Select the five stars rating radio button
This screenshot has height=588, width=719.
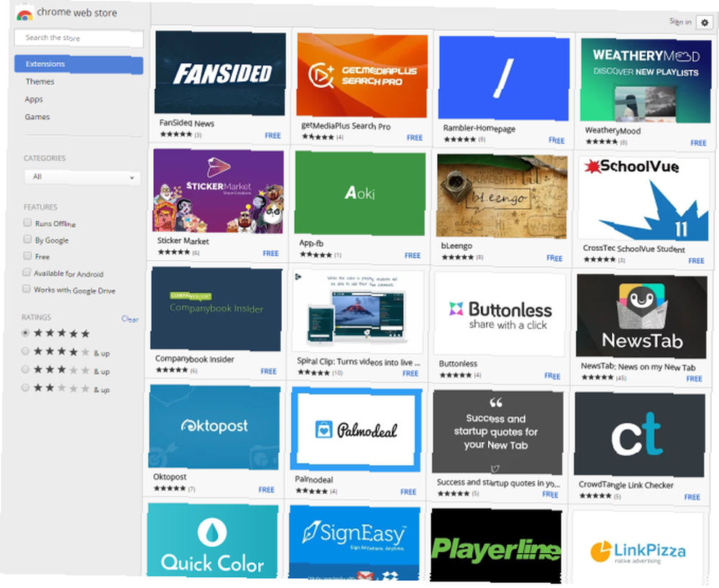click(x=26, y=333)
